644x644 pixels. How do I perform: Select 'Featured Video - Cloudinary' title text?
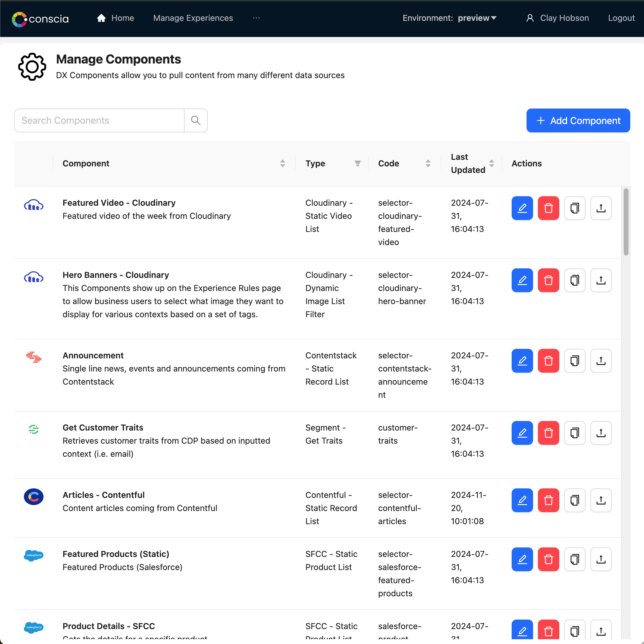(119, 203)
